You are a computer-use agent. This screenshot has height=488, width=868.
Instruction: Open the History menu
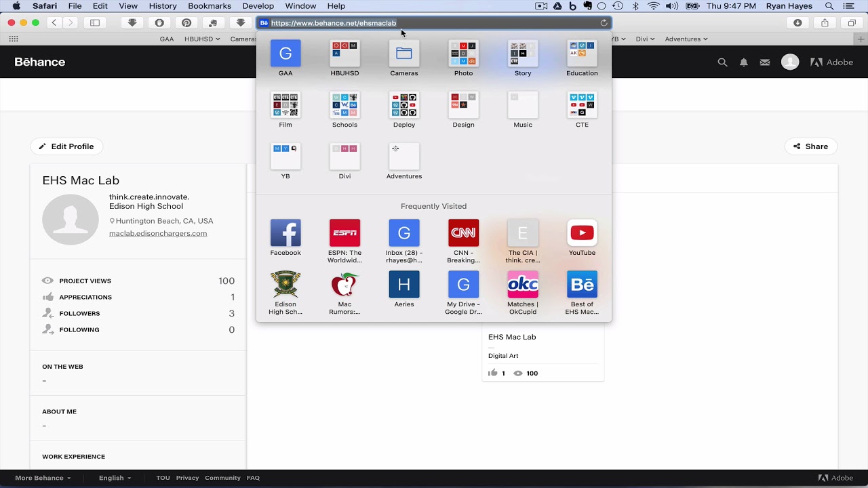point(163,6)
